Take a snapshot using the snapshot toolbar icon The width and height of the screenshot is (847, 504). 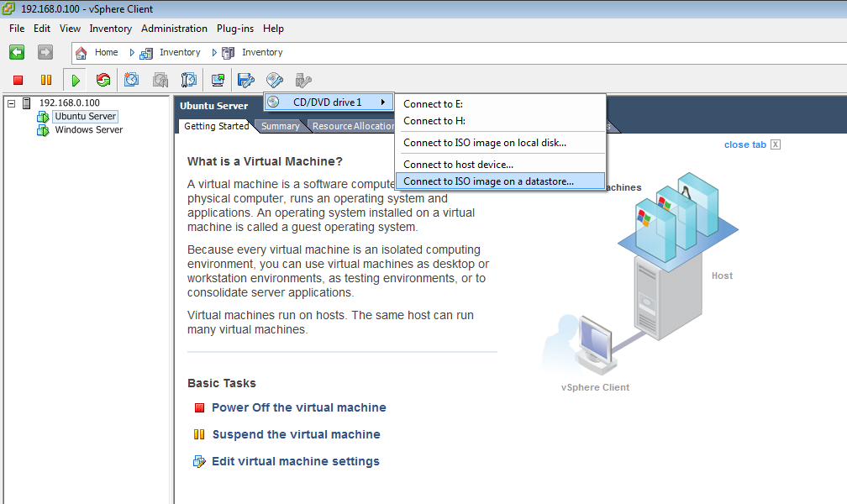[130, 80]
